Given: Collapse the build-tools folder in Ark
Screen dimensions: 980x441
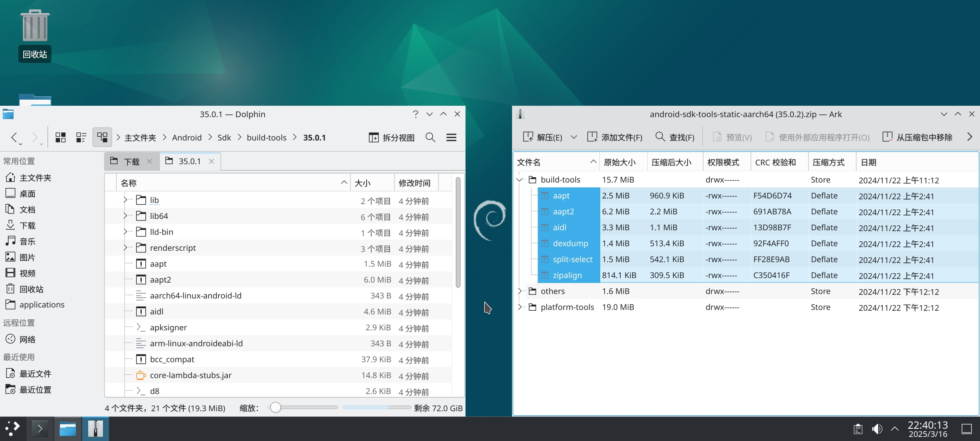Looking at the screenshot, I should (x=520, y=180).
